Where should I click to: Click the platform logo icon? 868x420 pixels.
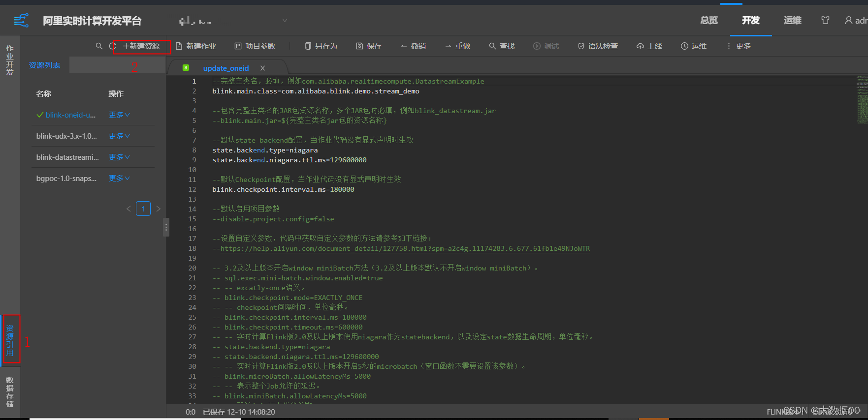click(x=21, y=20)
